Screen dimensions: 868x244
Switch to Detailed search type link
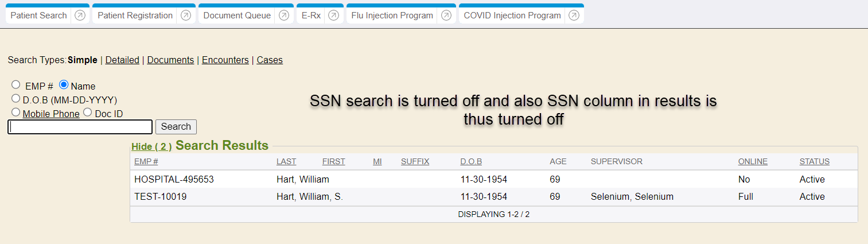point(122,60)
